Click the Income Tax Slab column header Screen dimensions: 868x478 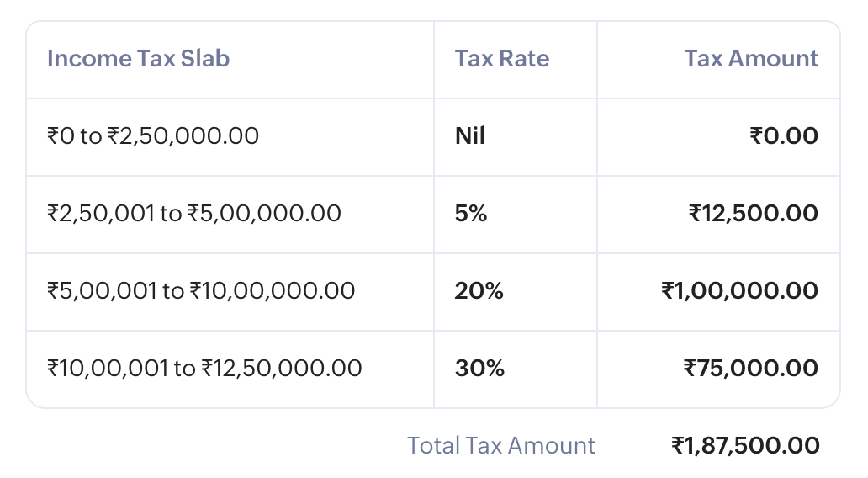click(139, 59)
